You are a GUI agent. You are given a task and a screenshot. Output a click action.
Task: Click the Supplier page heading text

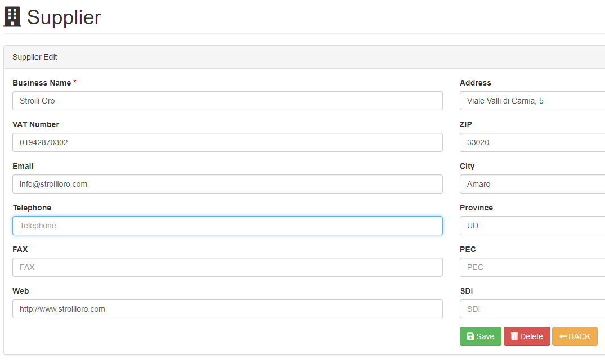(64, 17)
